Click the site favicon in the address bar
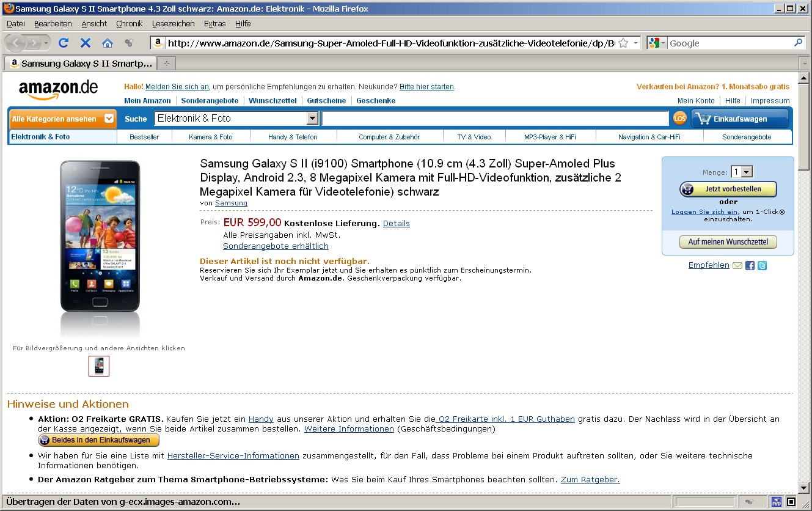This screenshot has width=812, height=511. [158, 43]
